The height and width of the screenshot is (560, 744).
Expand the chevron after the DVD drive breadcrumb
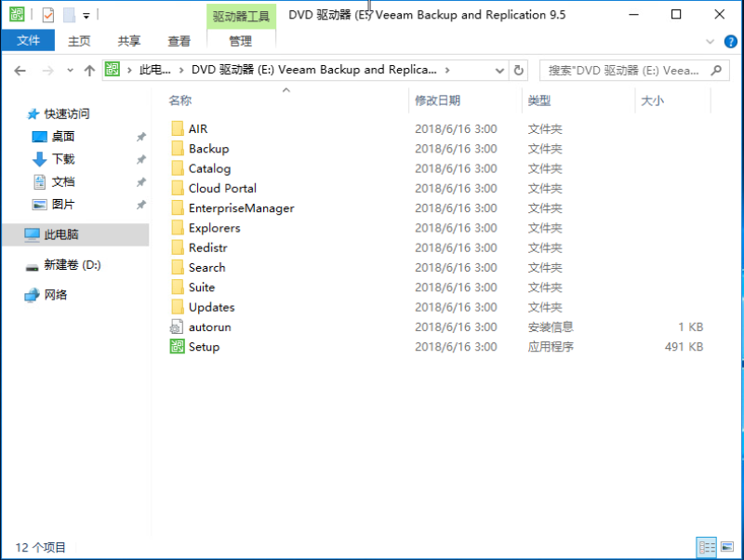[x=447, y=71]
